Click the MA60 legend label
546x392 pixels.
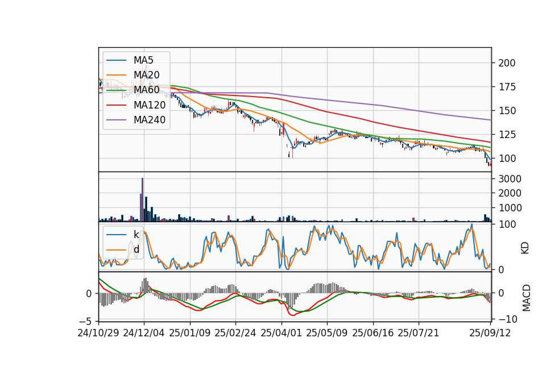(146, 90)
